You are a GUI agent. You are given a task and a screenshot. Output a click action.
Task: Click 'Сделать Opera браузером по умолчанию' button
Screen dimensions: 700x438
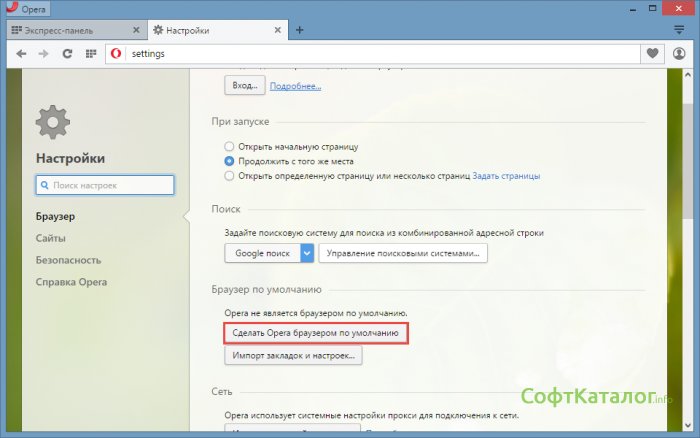315,333
